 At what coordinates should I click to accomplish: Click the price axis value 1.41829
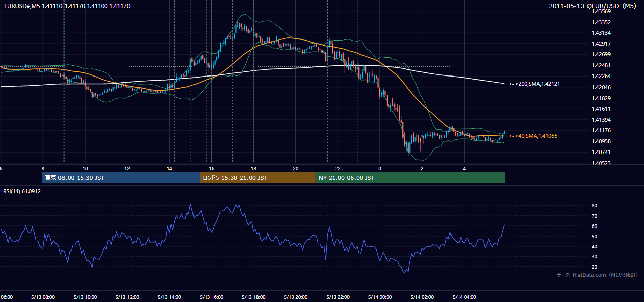pyautogui.click(x=601, y=98)
